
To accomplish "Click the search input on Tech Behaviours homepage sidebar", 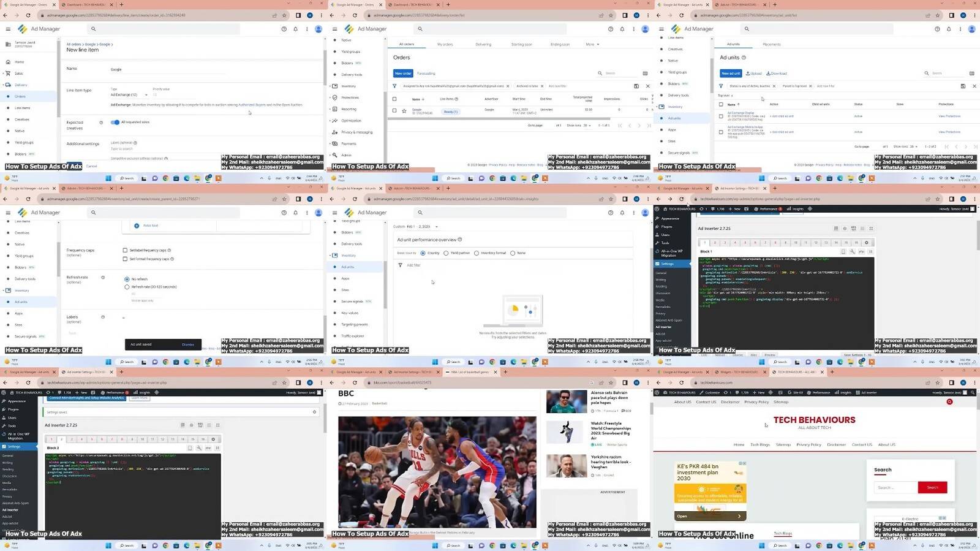I will tap(895, 487).
